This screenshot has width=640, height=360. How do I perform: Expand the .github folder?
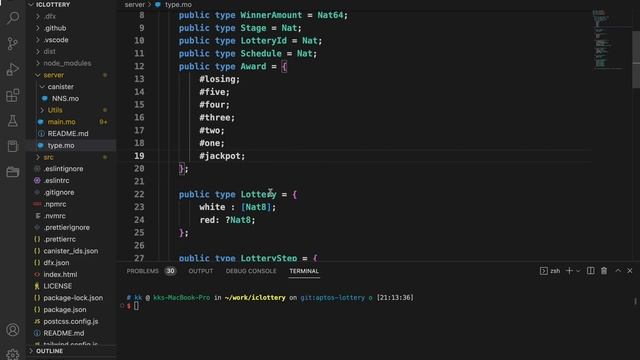[38, 28]
